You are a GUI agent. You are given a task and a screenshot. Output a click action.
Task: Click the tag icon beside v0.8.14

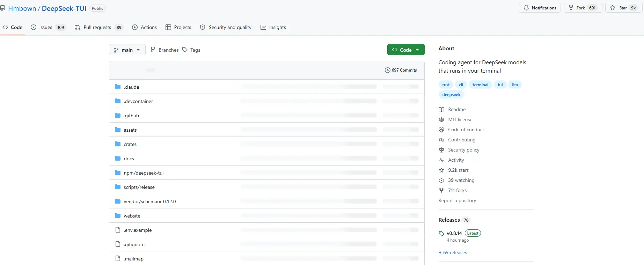[441, 233]
